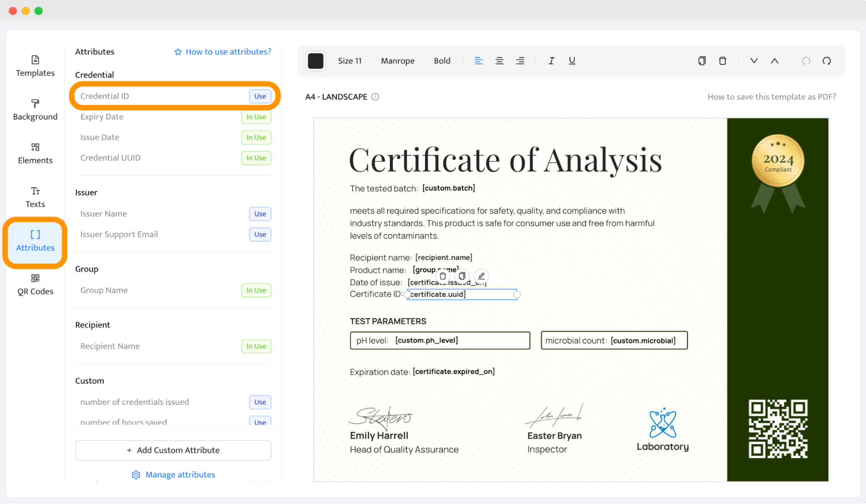
Task: Click Use for Issuer Support Email
Action: 260,234
